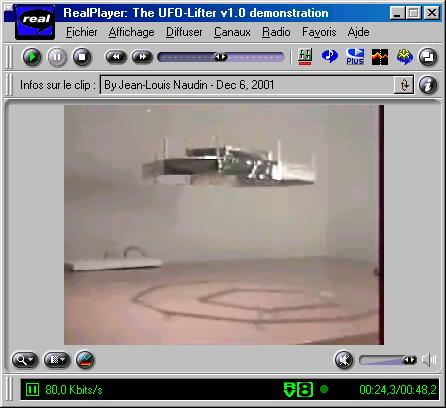Open the zoom magnifier dropdown
This screenshot has width=446, height=408.
[25, 360]
